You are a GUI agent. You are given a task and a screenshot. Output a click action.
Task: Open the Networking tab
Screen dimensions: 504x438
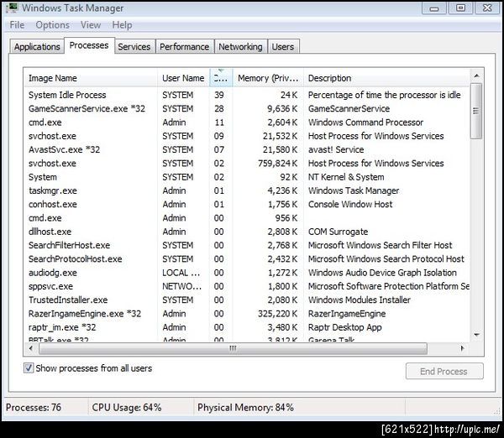coord(240,46)
